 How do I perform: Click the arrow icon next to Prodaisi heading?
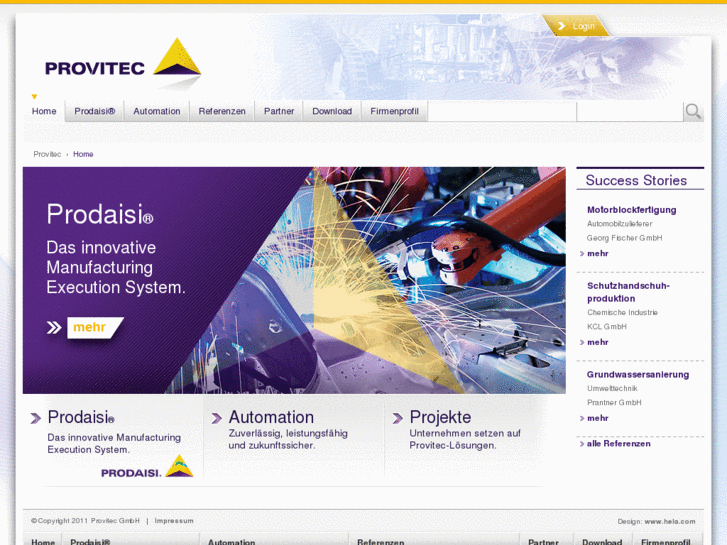pos(36,418)
